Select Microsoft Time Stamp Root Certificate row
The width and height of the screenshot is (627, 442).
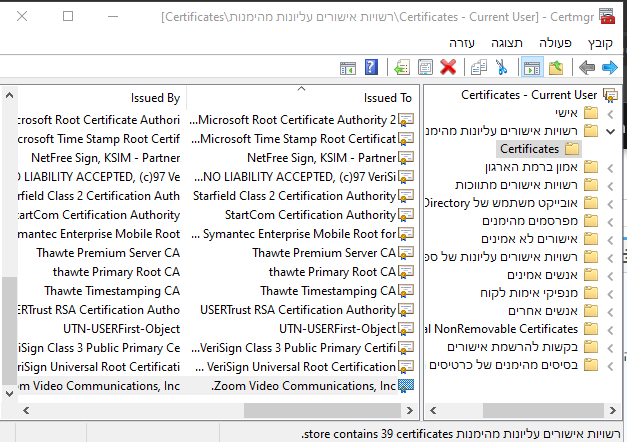click(x=216, y=139)
